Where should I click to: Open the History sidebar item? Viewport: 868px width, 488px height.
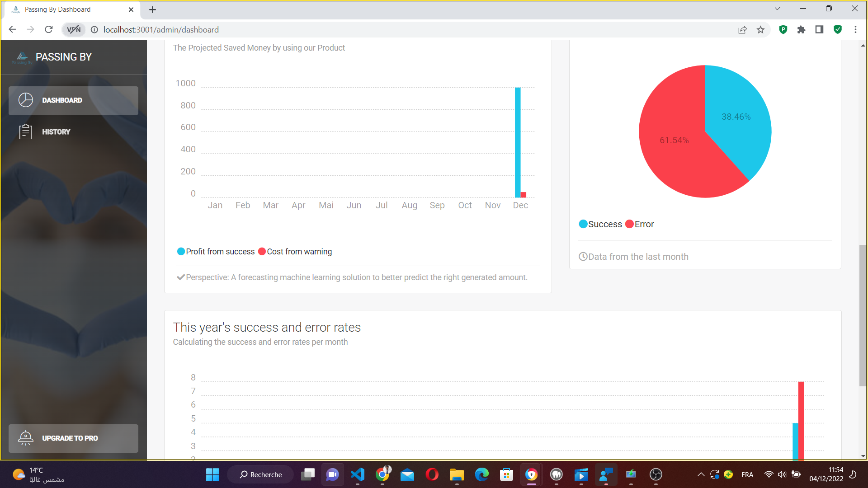pyautogui.click(x=56, y=132)
